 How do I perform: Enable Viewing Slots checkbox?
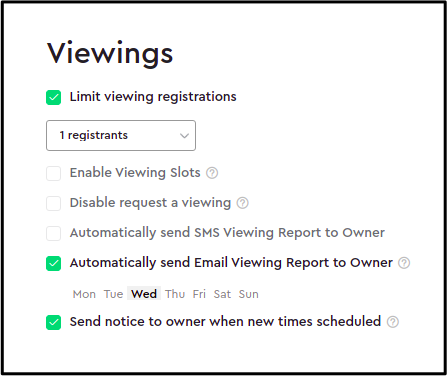tap(54, 173)
